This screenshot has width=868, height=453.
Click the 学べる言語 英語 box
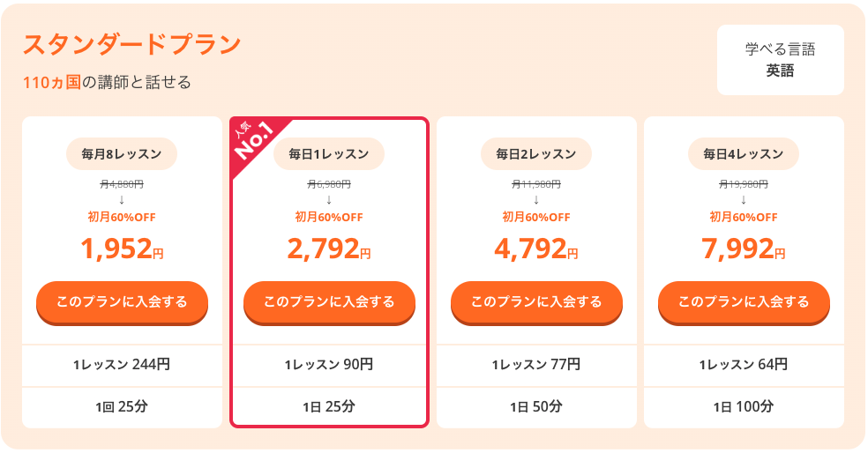(x=781, y=60)
